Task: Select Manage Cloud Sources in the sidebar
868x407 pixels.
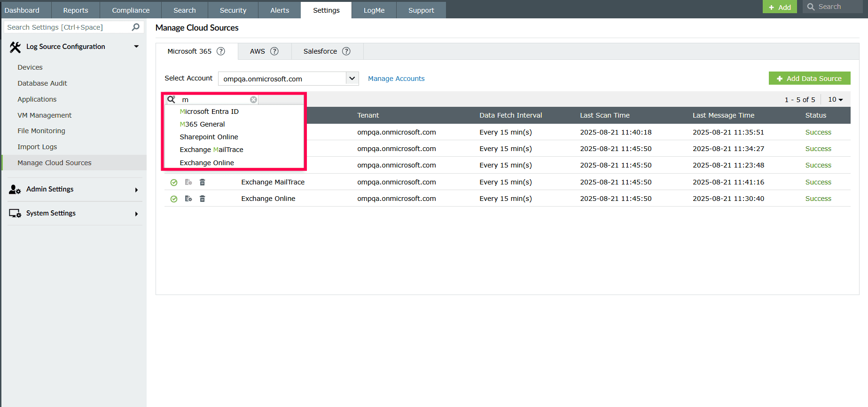Action: (74, 163)
